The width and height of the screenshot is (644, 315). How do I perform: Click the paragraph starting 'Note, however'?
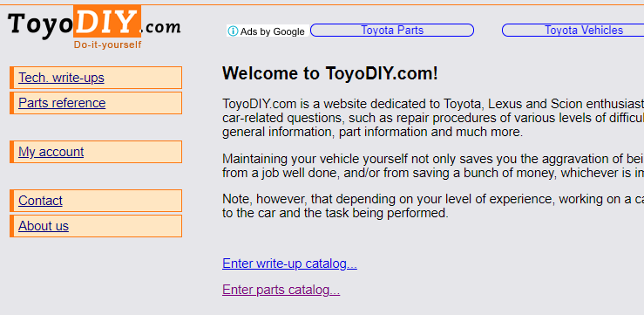433,206
